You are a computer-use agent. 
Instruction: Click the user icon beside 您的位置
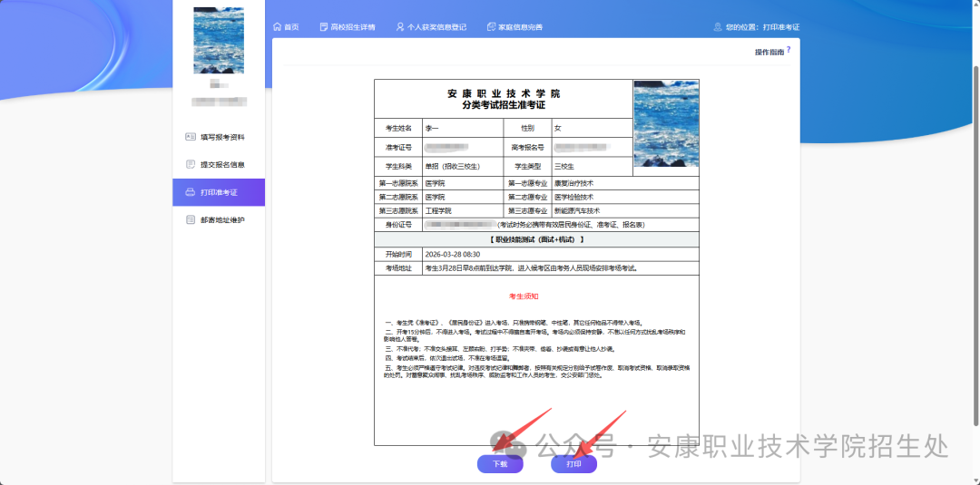tap(719, 27)
